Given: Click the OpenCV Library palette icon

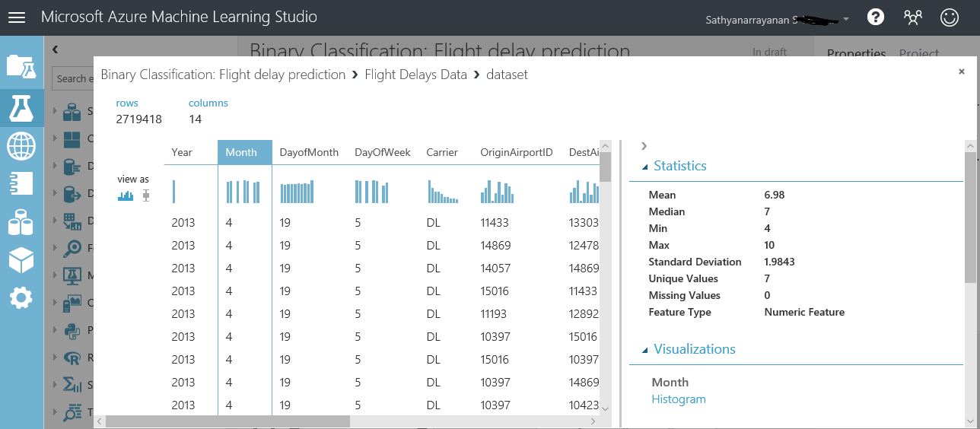Looking at the screenshot, I should click(x=72, y=302).
